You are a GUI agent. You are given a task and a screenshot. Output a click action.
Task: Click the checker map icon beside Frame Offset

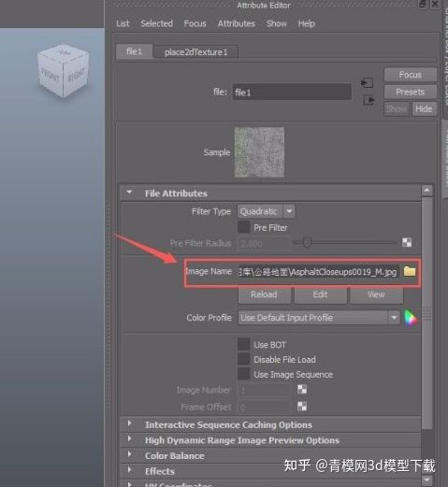pos(302,406)
